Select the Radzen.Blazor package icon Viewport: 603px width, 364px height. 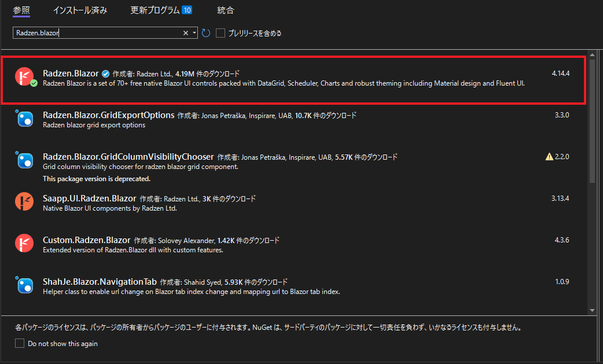(25, 77)
